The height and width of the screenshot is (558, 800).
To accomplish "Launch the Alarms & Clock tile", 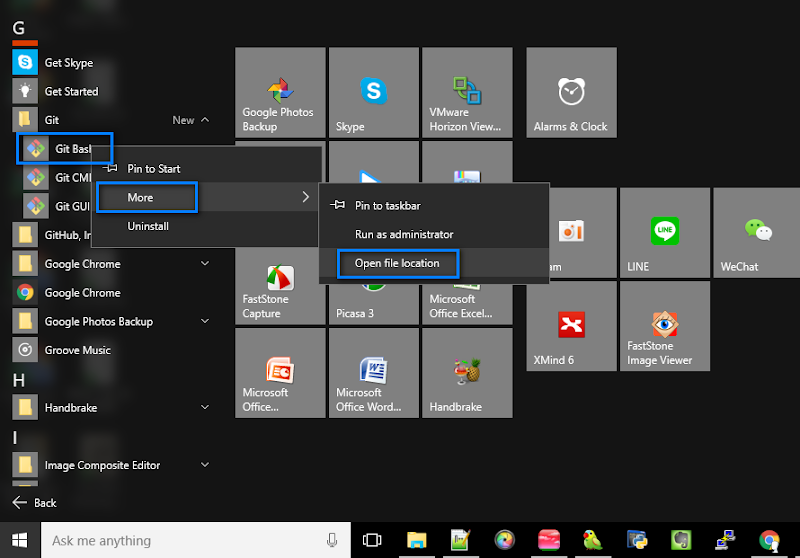I will 571,93.
